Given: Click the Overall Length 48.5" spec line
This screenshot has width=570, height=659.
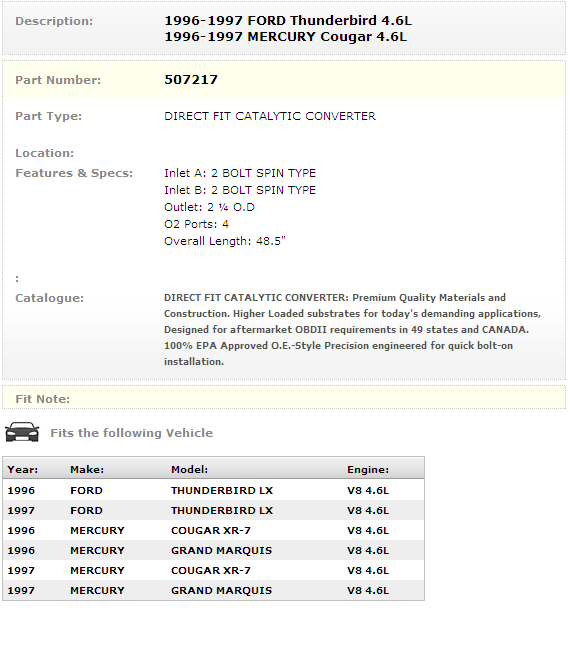Looking at the screenshot, I should click(x=224, y=241).
